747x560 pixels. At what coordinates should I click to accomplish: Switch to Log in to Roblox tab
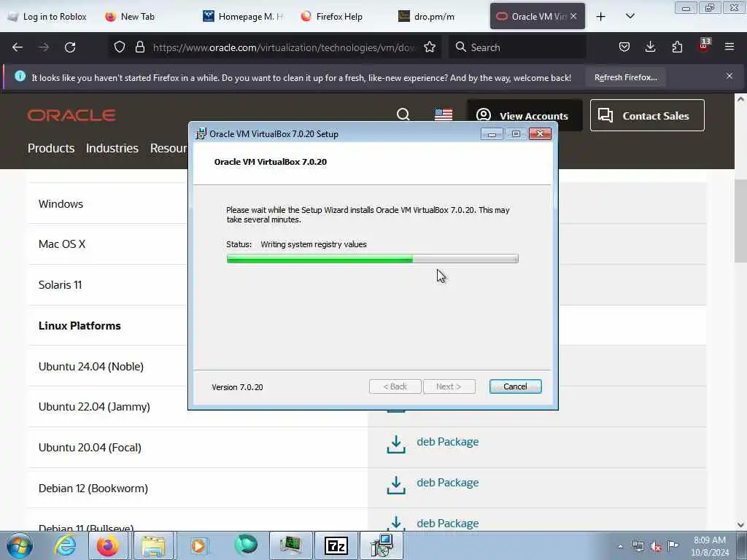(x=47, y=17)
